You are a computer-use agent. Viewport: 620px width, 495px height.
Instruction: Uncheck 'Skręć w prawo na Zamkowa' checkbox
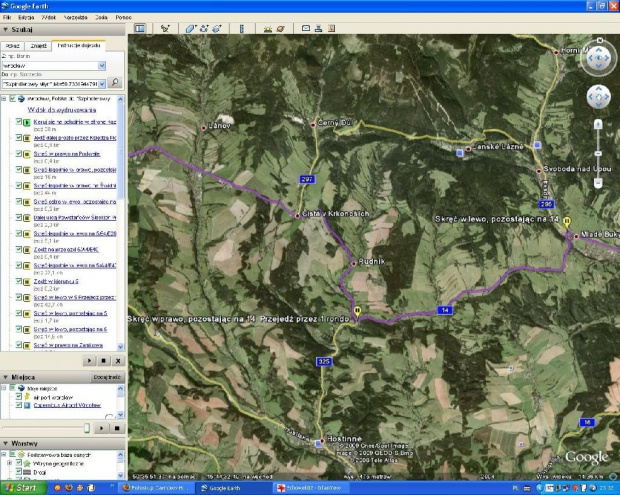[19, 344]
